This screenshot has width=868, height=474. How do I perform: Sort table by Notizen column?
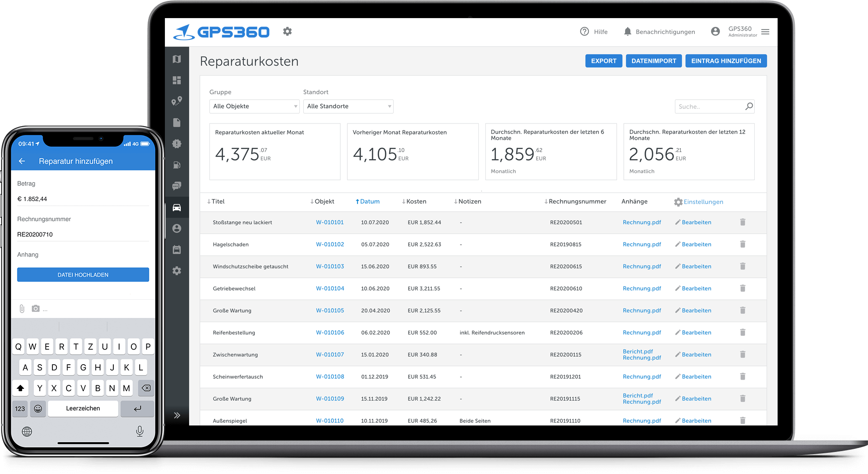[467, 202]
